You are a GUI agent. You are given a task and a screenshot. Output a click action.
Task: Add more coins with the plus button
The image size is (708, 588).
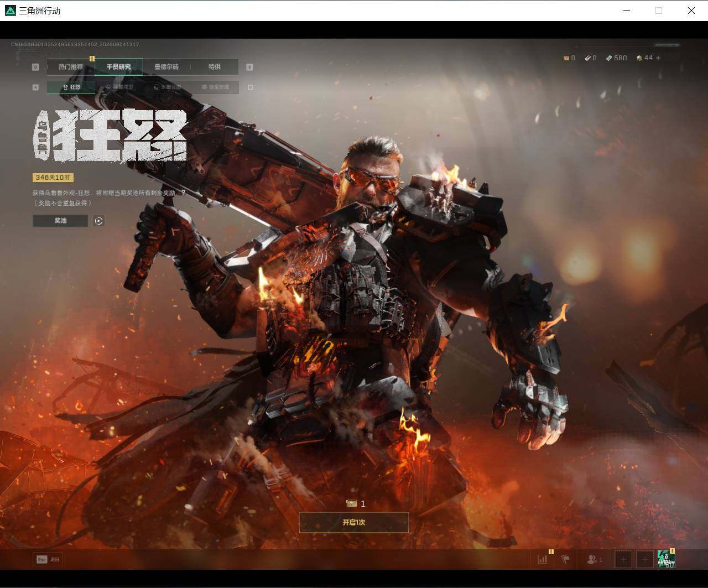(658, 58)
